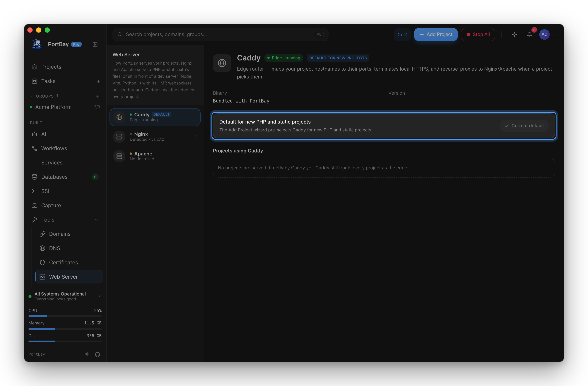This screenshot has height=386, width=588.
Task: Select Caddy in the server list
Action: pyautogui.click(x=155, y=117)
